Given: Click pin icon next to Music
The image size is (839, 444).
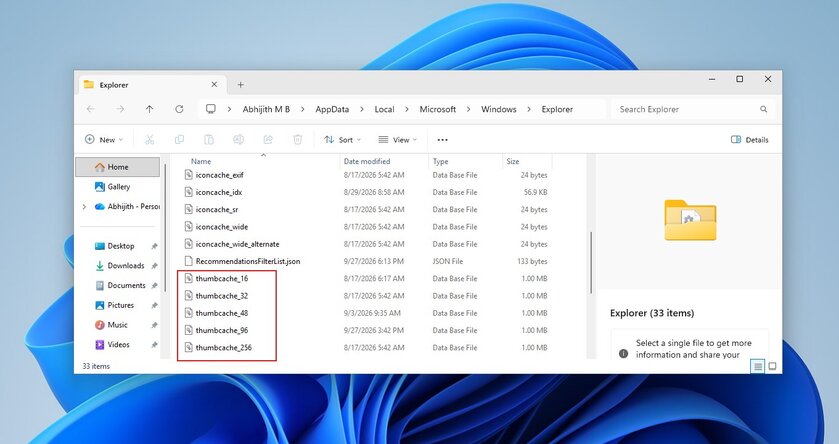Looking at the screenshot, I should 154,325.
